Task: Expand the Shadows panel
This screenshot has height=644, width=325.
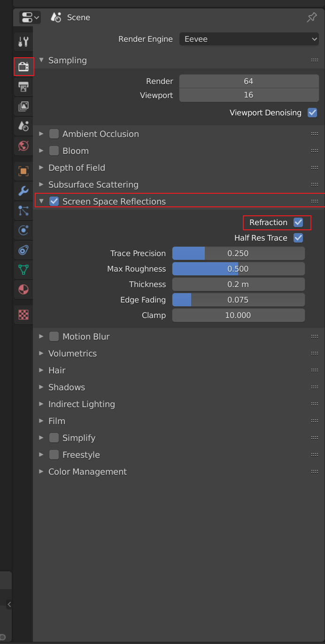Action: point(41,387)
